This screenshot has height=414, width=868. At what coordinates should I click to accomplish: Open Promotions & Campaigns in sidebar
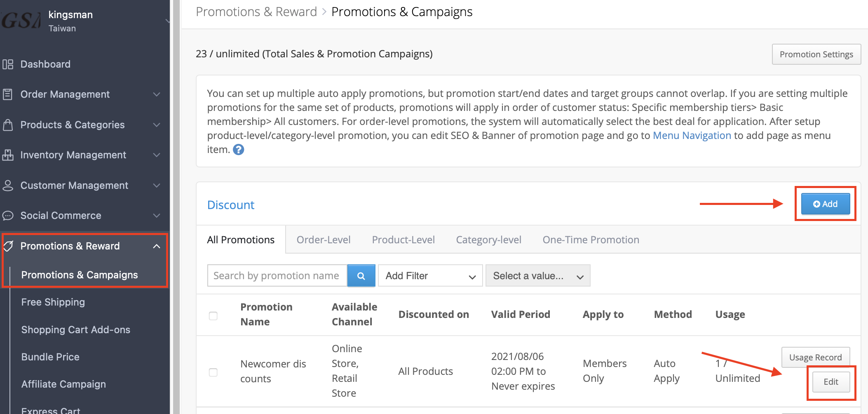pos(80,275)
